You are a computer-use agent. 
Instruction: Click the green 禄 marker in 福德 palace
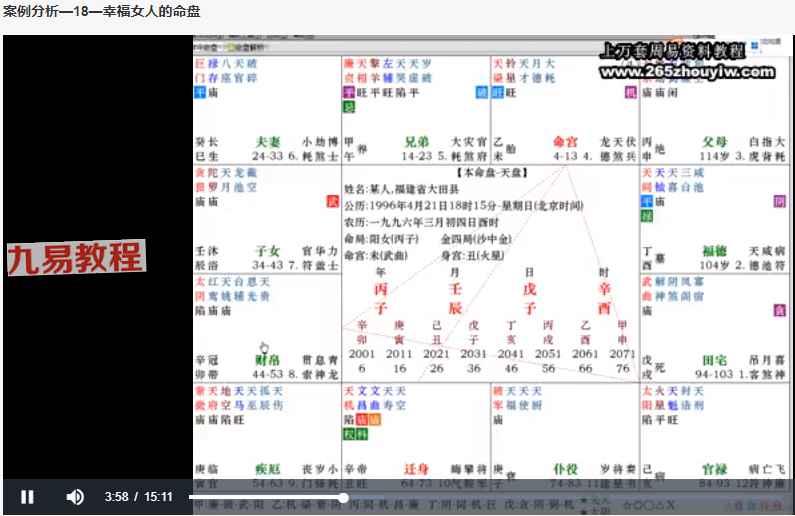coord(647,214)
